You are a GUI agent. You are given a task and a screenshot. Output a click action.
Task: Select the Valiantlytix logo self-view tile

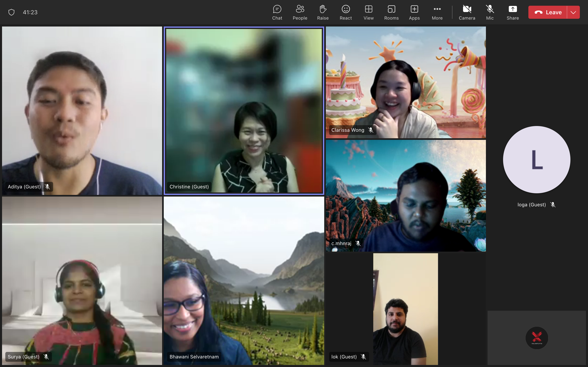coord(537,338)
